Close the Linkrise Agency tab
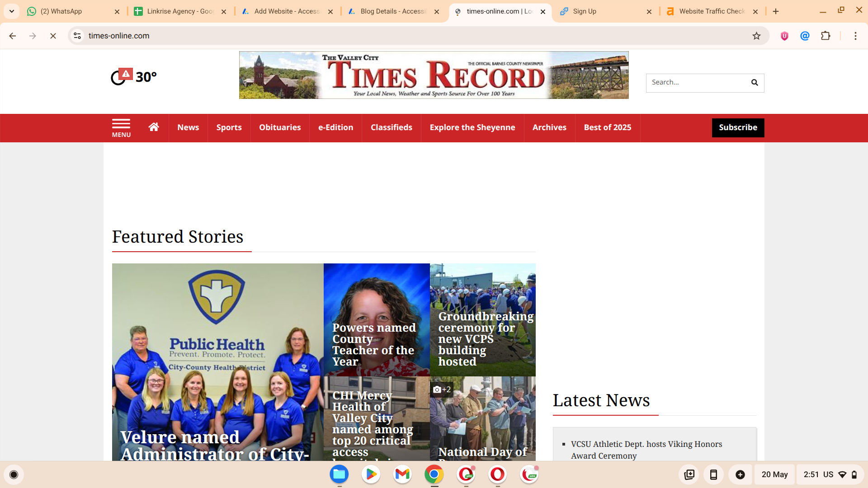Viewport: 868px width, 488px height. tap(224, 12)
